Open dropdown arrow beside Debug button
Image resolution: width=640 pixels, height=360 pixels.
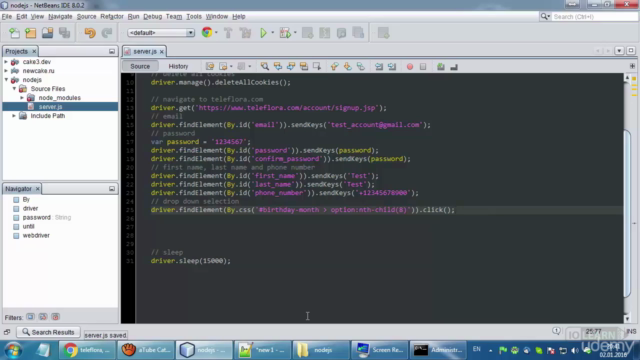coord(295,33)
